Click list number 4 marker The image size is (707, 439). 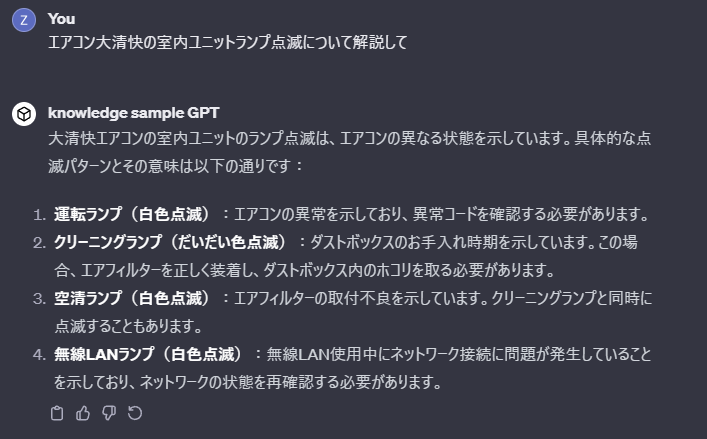[38, 354]
